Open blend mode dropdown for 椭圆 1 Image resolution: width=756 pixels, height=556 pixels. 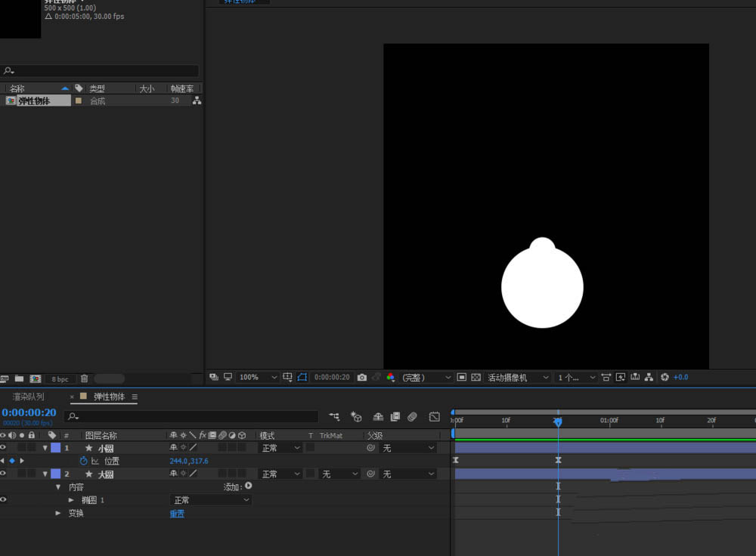(210, 500)
